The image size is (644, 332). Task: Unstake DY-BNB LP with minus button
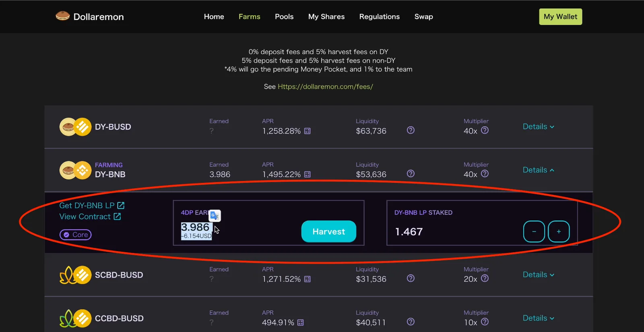[x=534, y=231]
